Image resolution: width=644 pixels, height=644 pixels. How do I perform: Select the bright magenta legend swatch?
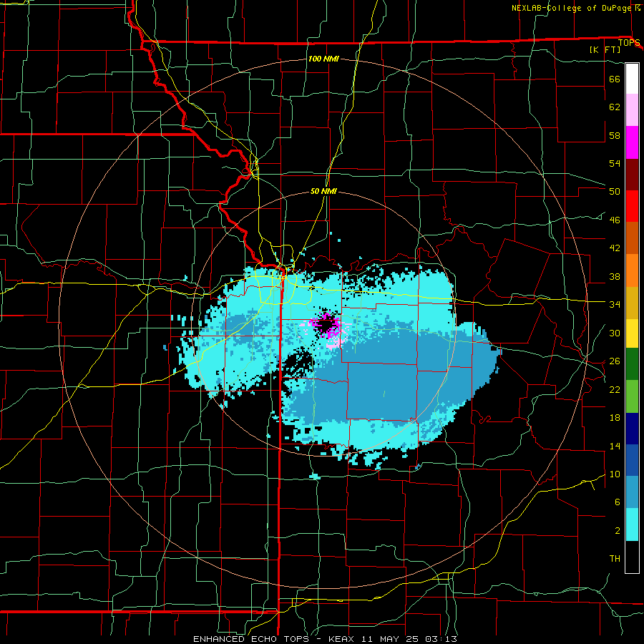point(632,142)
